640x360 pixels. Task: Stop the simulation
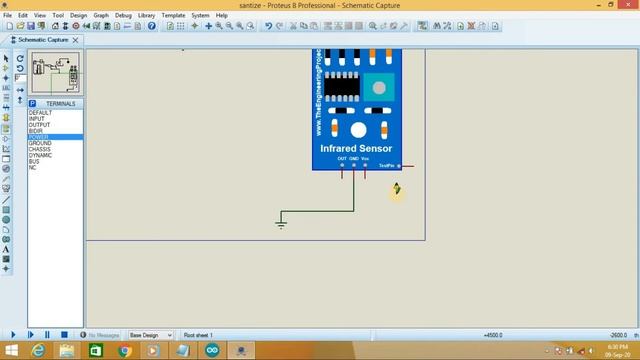(x=64, y=335)
